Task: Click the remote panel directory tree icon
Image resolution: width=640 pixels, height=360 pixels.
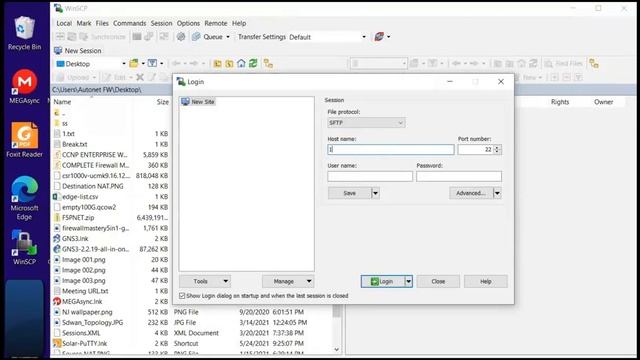Action: pyautogui.click(x=594, y=64)
